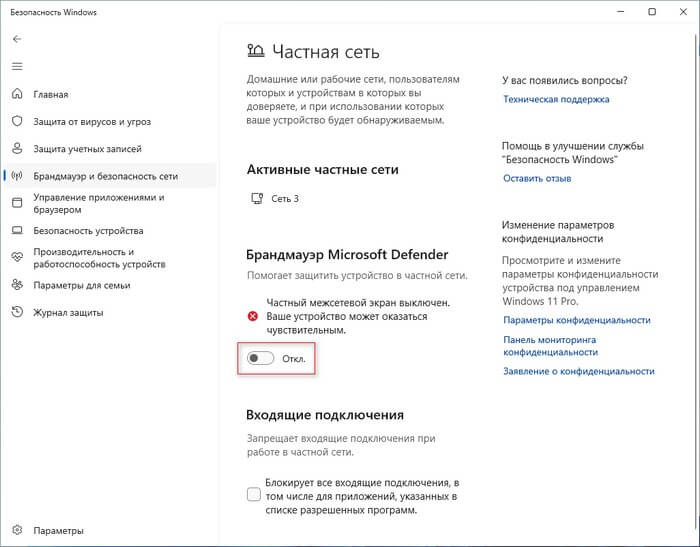Click the account protection person icon
The width and height of the screenshot is (700, 547).
point(17,148)
